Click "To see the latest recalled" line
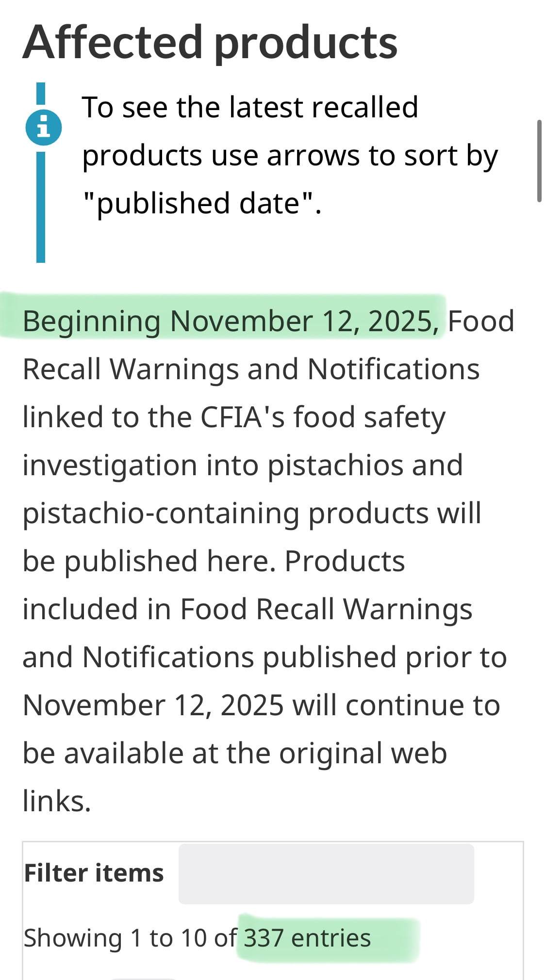 pyautogui.click(x=249, y=107)
